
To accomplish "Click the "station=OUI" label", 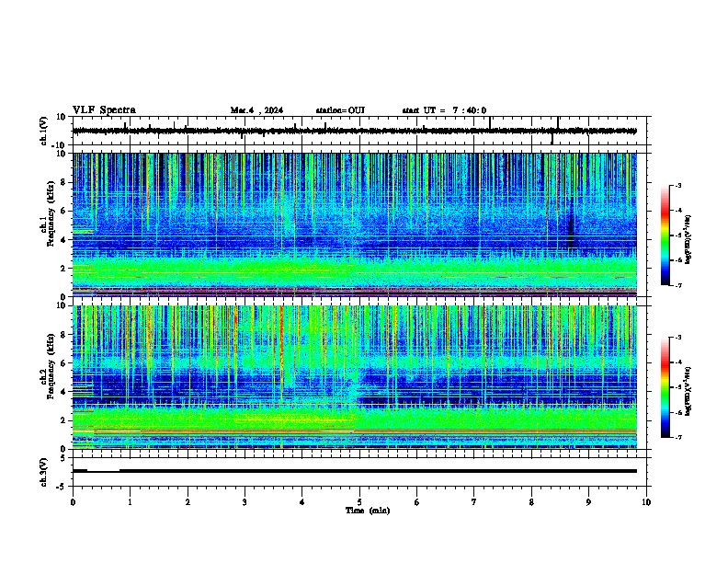I will [x=340, y=110].
